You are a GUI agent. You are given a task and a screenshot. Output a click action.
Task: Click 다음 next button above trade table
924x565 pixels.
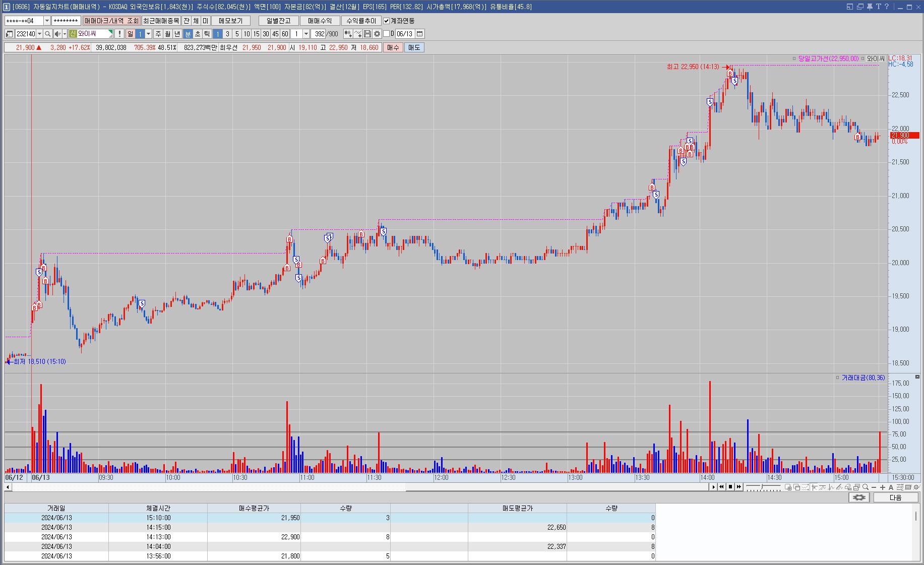click(x=895, y=497)
